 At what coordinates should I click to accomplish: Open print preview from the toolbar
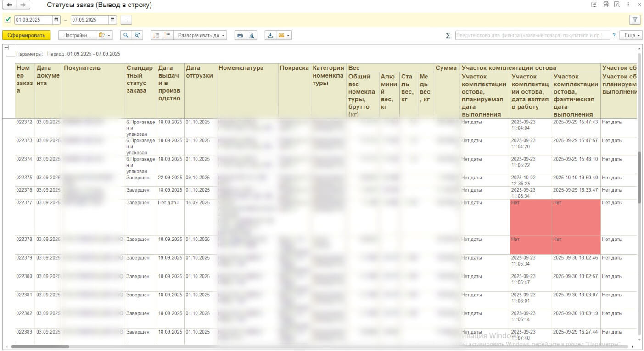point(251,35)
